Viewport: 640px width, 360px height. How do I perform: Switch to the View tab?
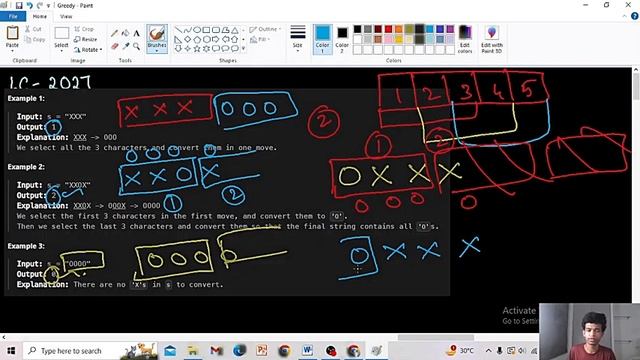[66, 16]
